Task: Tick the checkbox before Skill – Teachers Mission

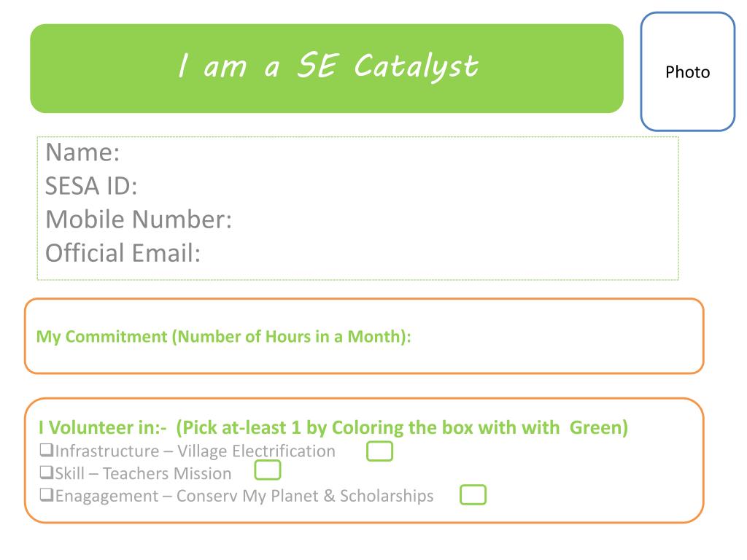Action: 46,472
